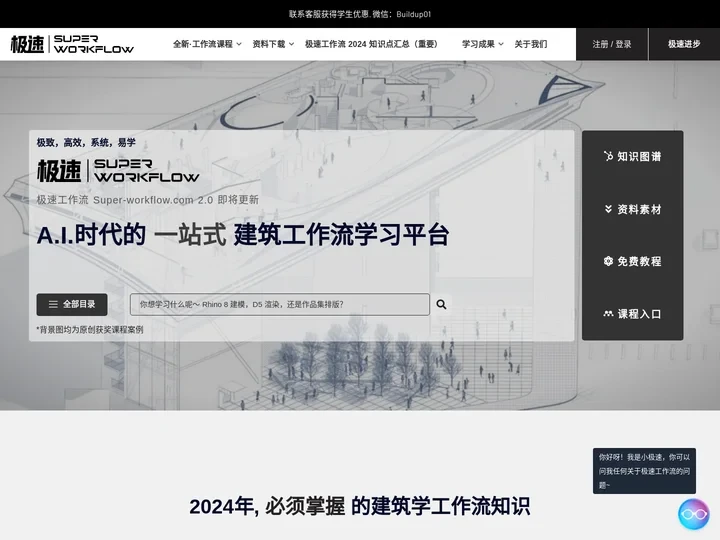Expand the 资料下载 dropdown arrow

point(291,44)
